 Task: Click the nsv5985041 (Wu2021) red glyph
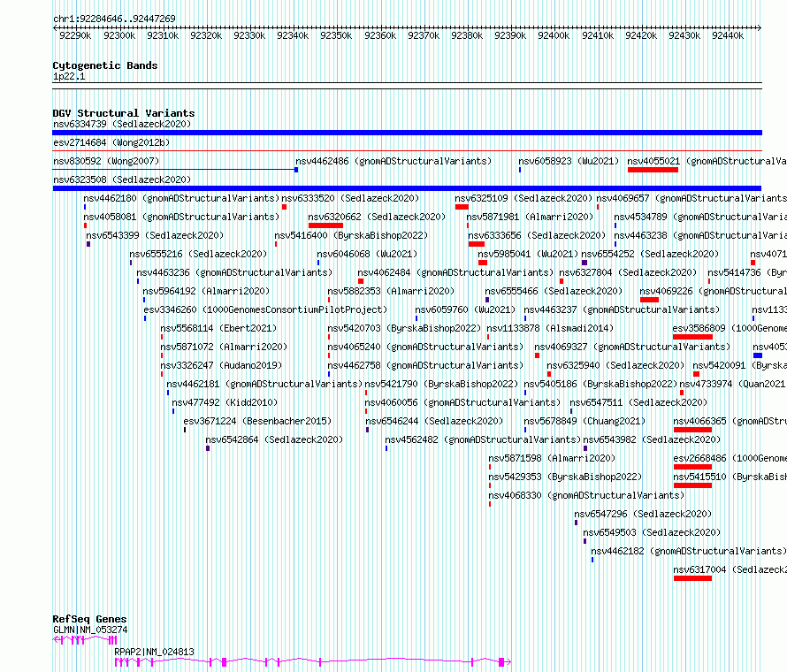(x=483, y=263)
